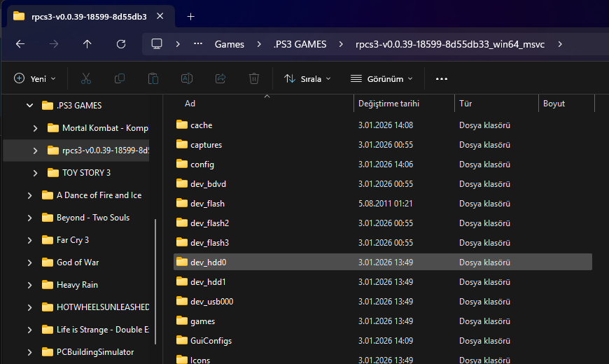The height and width of the screenshot is (364, 609).
Task: Expand chevron after .PS3 GAMES in breadcrumb
Action: coord(341,44)
